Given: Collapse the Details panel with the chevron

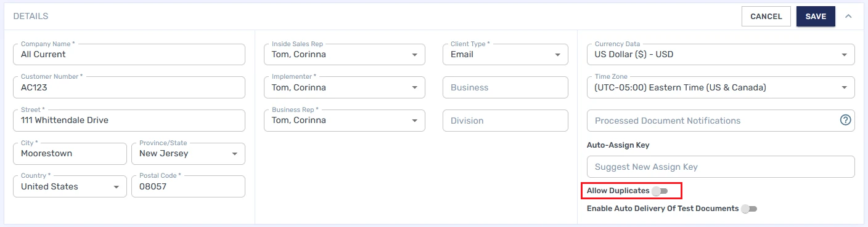Looking at the screenshot, I should 849,16.
